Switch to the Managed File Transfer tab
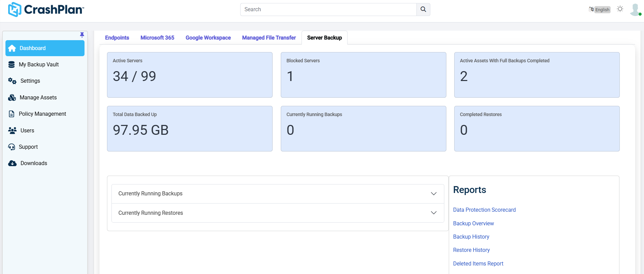644x274 pixels. [x=269, y=38]
